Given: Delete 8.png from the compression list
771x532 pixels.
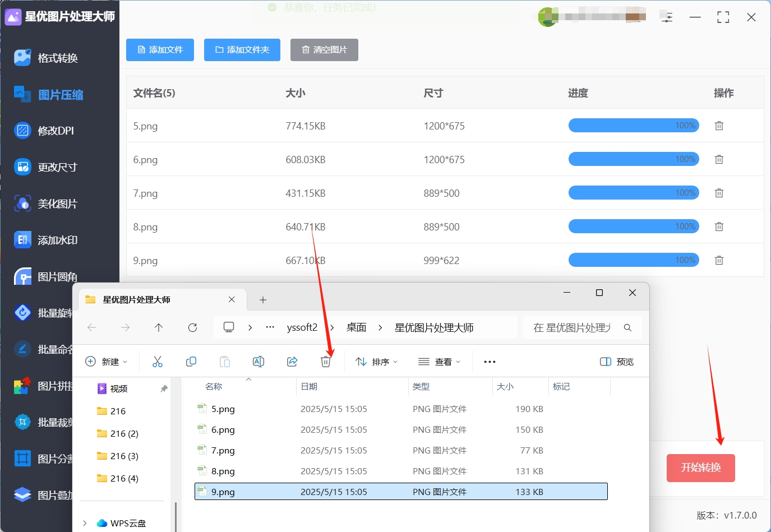Looking at the screenshot, I should click(719, 226).
